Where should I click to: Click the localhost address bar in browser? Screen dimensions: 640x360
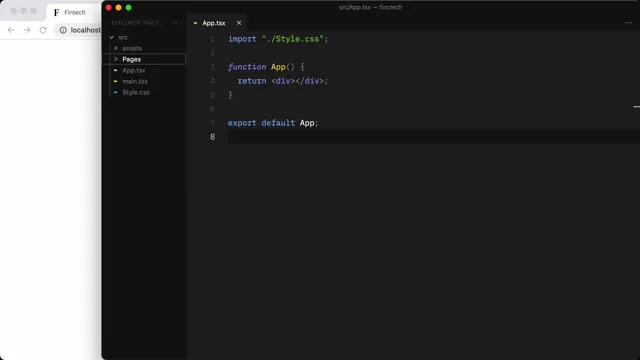click(x=78, y=30)
